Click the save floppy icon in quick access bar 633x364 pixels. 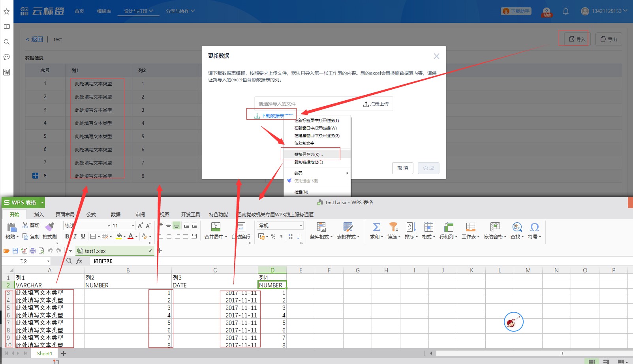(15, 251)
